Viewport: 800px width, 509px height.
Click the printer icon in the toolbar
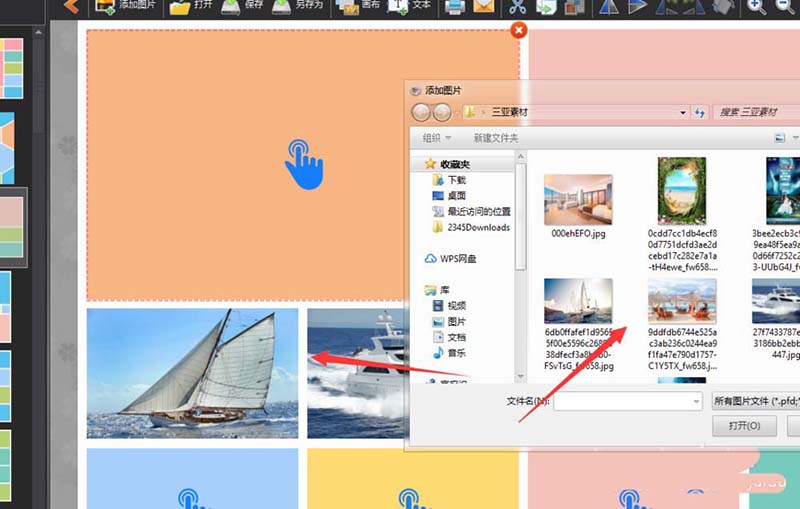(454, 6)
